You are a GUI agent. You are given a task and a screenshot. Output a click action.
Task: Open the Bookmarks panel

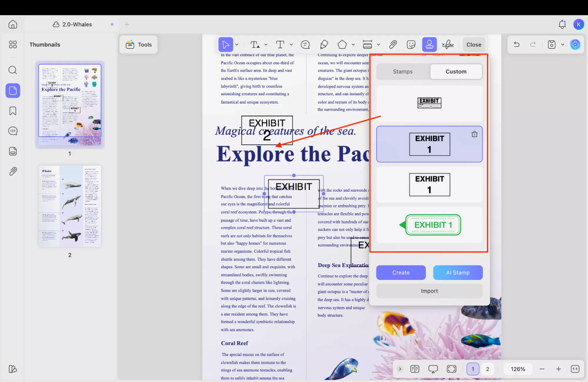[x=13, y=111]
